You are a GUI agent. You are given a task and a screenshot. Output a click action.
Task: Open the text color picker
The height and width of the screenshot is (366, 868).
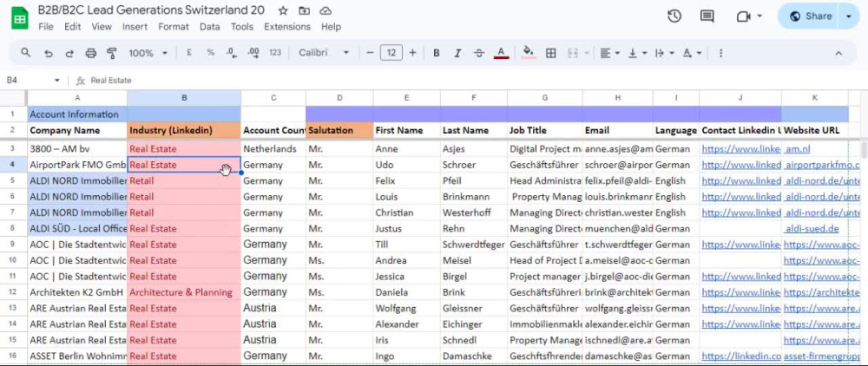[x=501, y=53]
